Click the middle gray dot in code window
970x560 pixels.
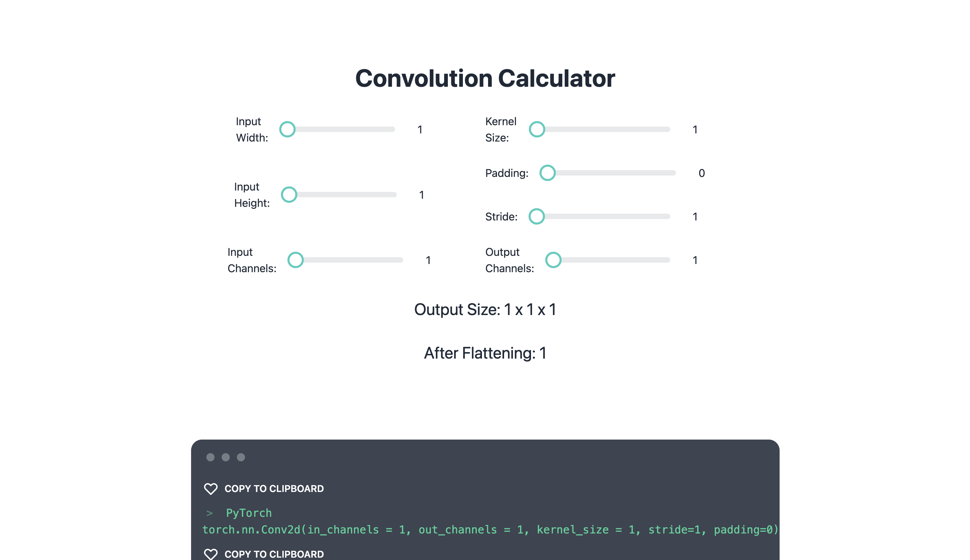click(x=225, y=457)
